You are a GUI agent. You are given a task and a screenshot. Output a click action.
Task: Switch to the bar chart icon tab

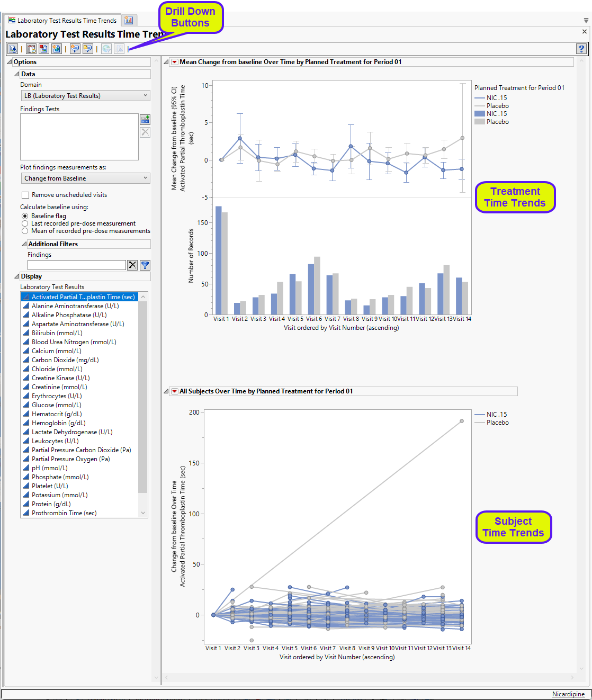click(x=129, y=20)
